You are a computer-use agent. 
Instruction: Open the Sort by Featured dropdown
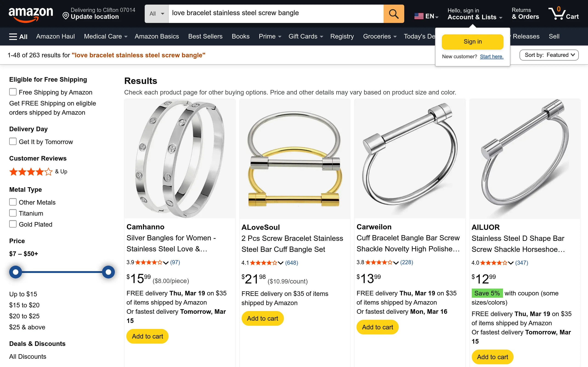pyautogui.click(x=549, y=55)
